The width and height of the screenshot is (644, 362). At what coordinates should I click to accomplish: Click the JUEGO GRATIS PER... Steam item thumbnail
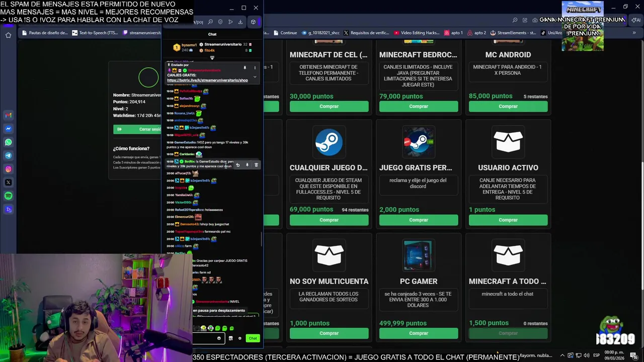[x=419, y=142]
